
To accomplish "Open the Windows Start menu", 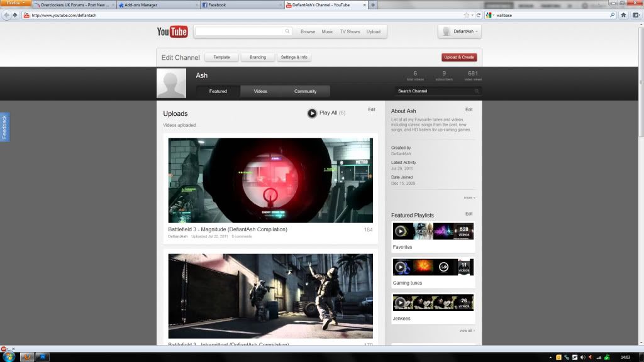I will (8, 356).
